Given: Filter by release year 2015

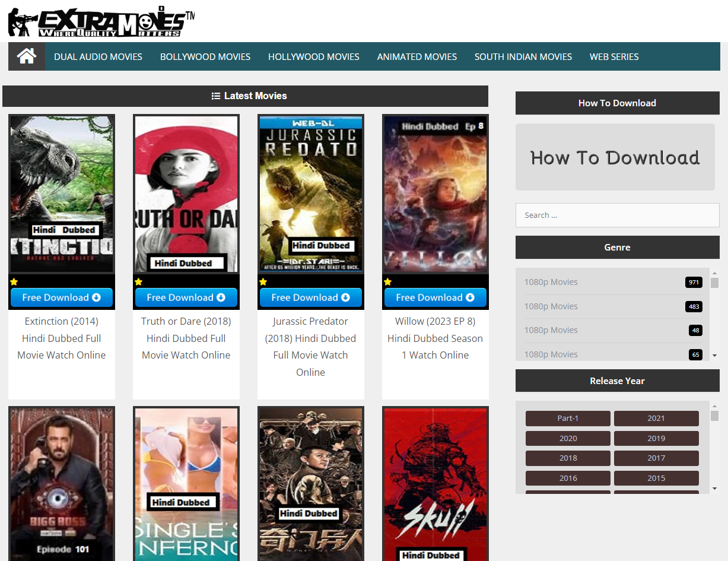Looking at the screenshot, I should point(656,478).
